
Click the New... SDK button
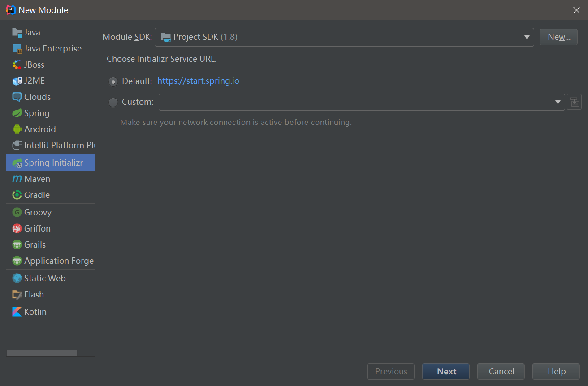(559, 37)
